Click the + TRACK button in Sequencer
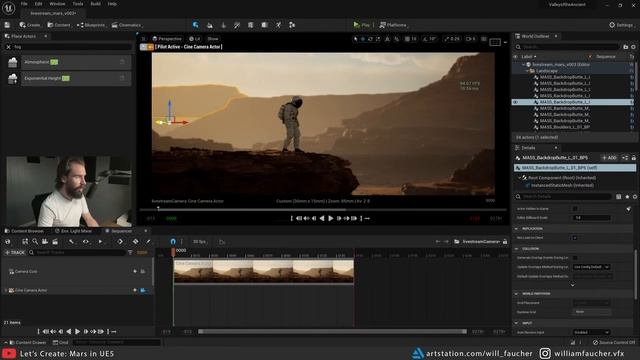The image size is (640, 360). point(15,253)
